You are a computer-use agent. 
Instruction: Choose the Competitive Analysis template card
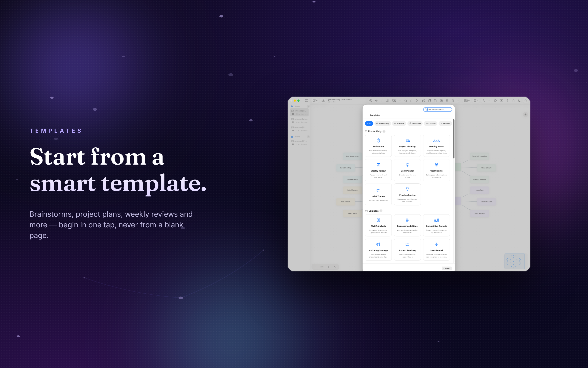click(x=436, y=225)
